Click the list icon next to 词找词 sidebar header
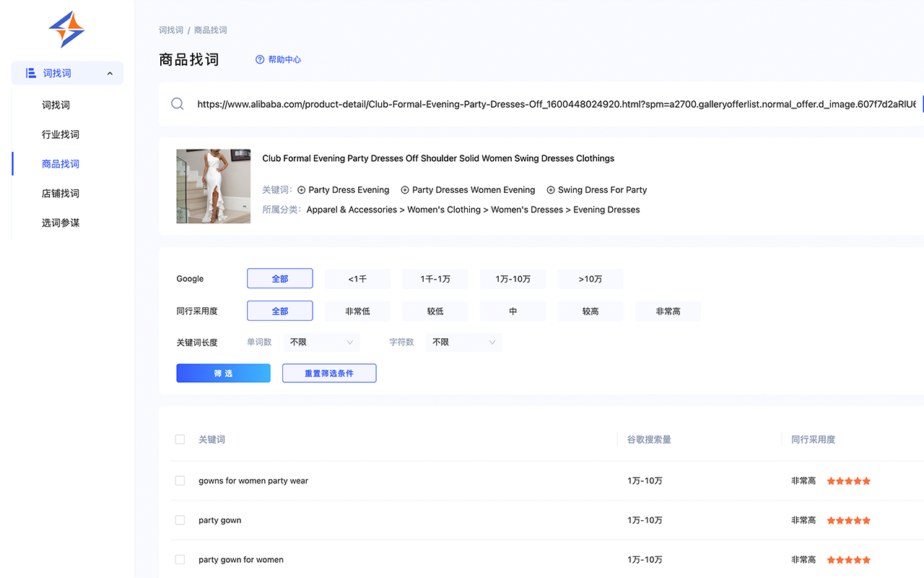 [x=30, y=72]
